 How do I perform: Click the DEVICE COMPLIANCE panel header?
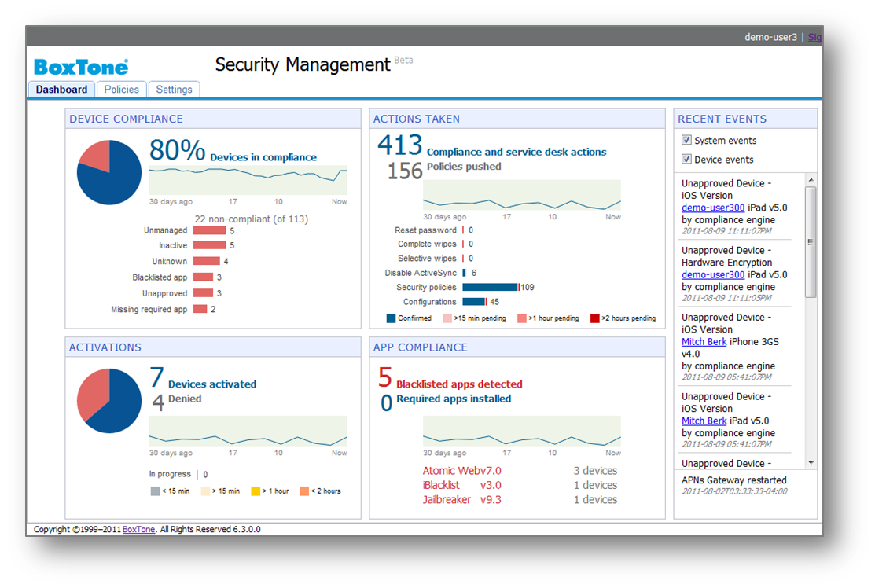pyautogui.click(x=213, y=119)
